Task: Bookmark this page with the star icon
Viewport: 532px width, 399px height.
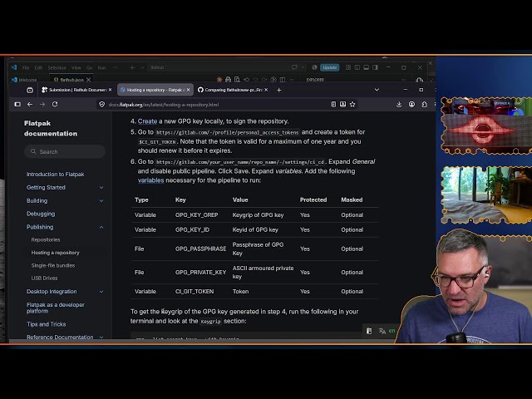Action: 352,104
